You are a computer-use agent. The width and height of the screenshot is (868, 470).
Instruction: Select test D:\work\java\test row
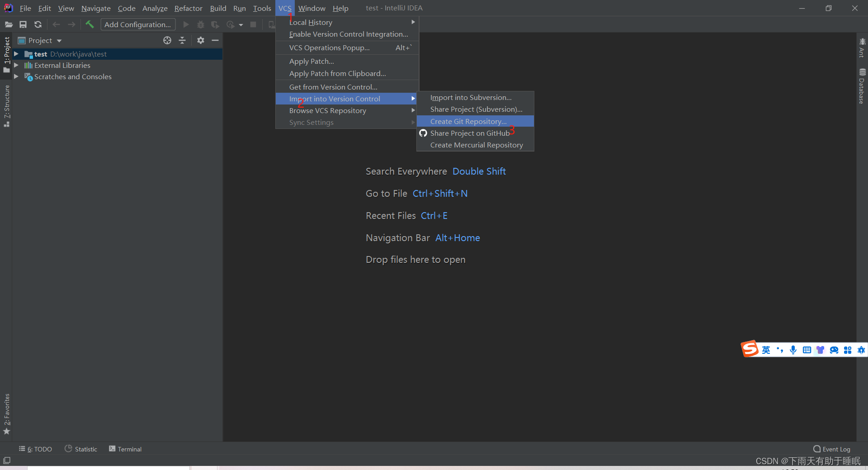click(x=118, y=54)
